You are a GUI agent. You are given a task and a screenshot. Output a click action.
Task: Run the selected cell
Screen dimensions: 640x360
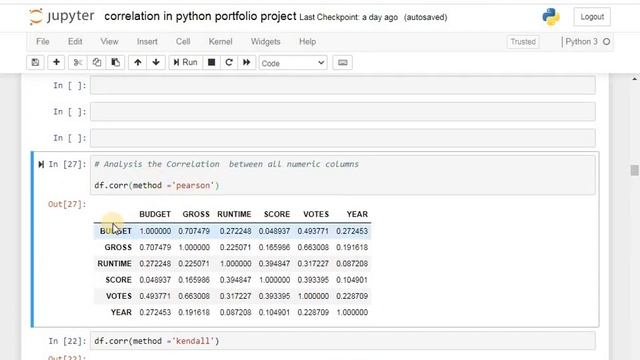tap(185, 62)
